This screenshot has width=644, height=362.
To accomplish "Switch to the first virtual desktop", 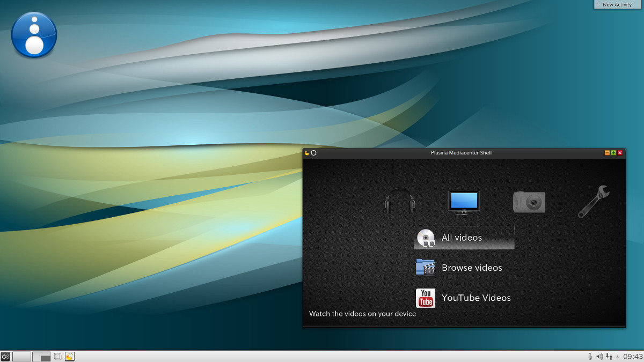I will click(22, 356).
